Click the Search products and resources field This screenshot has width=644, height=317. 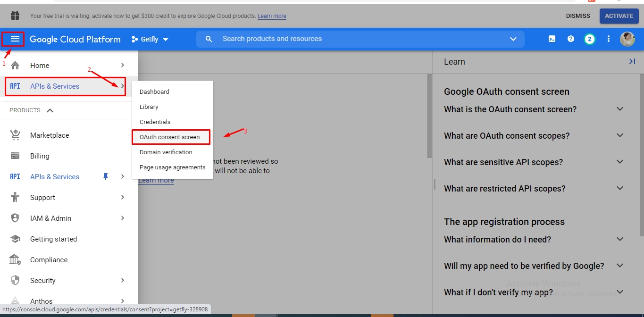click(359, 39)
